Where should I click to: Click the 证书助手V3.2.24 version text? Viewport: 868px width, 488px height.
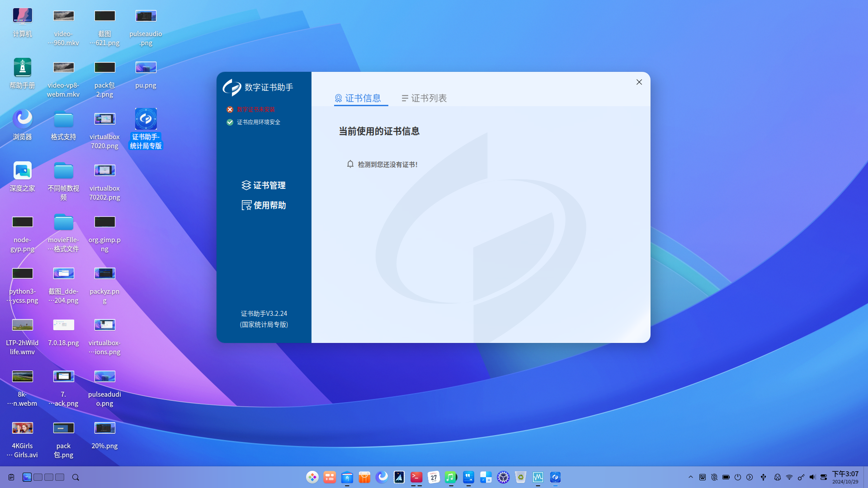coord(264,314)
